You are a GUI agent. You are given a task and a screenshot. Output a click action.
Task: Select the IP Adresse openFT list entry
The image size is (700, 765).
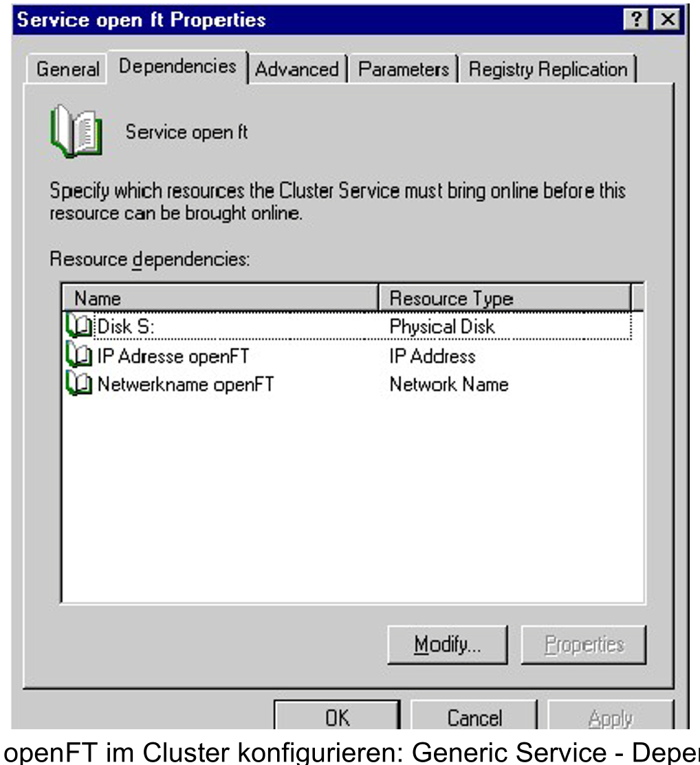pyautogui.click(x=173, y=356)
